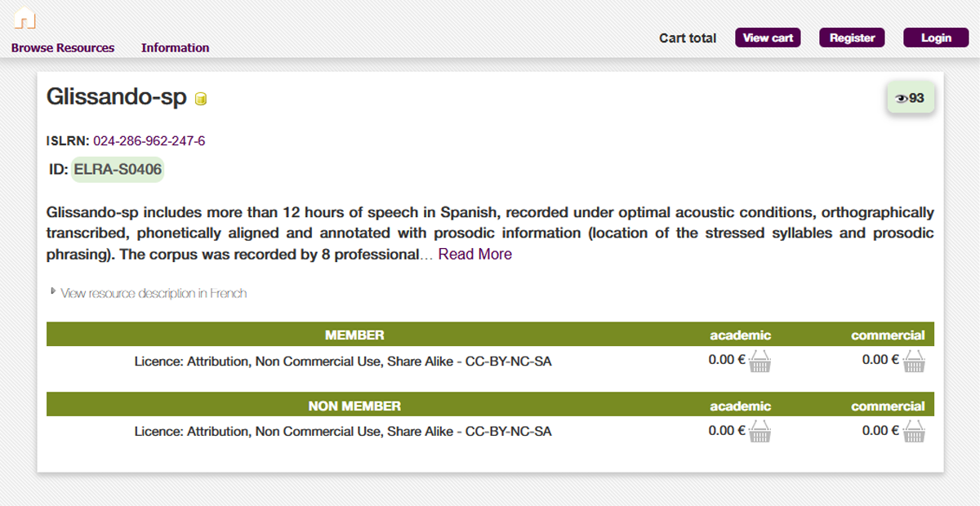This screenshot has width=980, height=506.
Task: Click the MEMBER pricing header
Action: 354,335
